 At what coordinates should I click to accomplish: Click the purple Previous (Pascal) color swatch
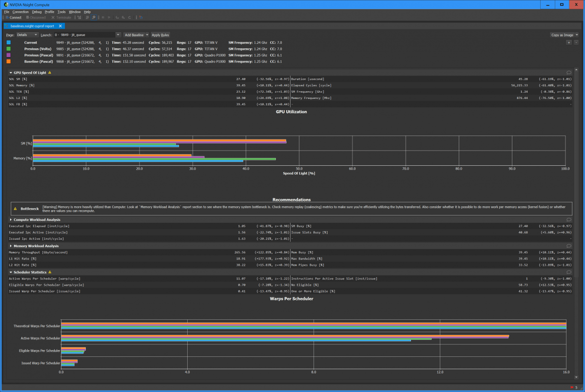[x=8, y=56]
